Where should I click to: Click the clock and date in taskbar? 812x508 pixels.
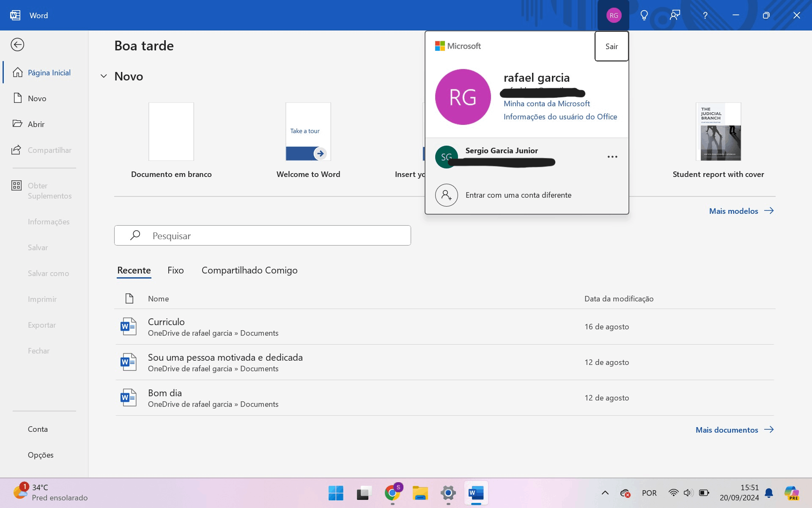point(739,493)
